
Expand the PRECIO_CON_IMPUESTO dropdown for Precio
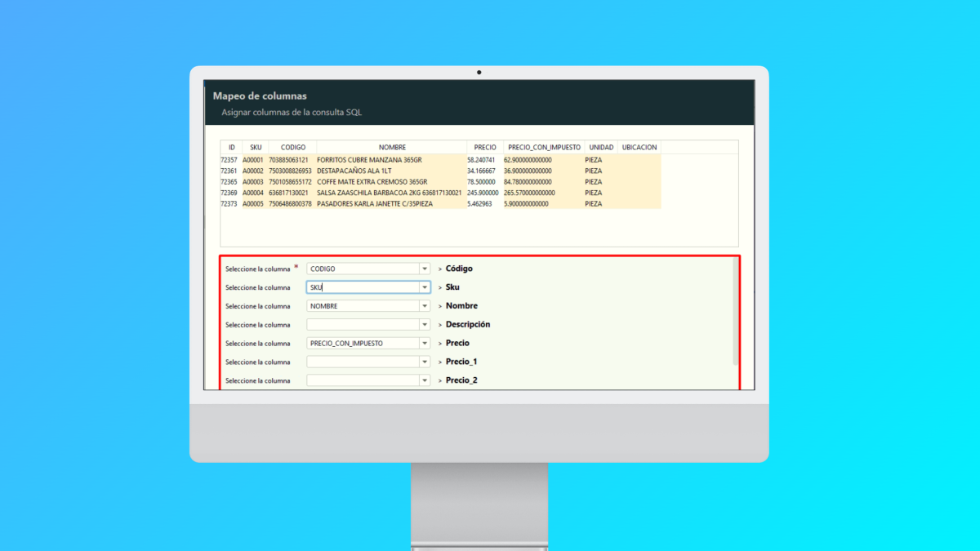(x=424, y=344)
